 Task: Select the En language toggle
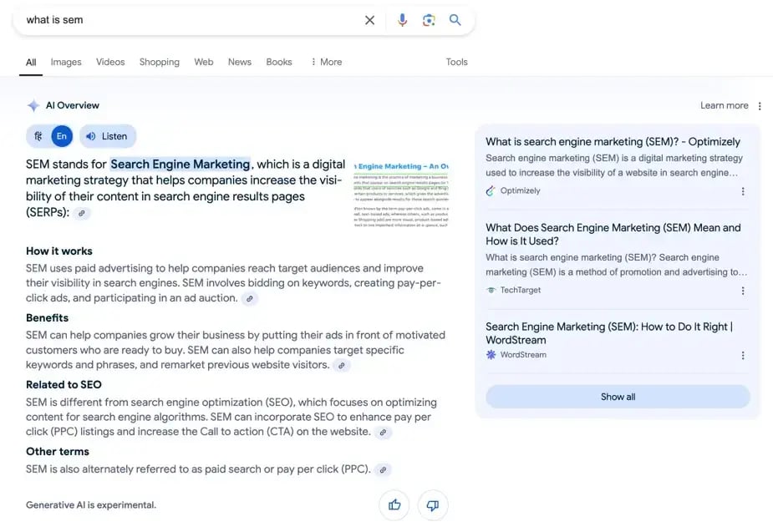tap(62, 136)
